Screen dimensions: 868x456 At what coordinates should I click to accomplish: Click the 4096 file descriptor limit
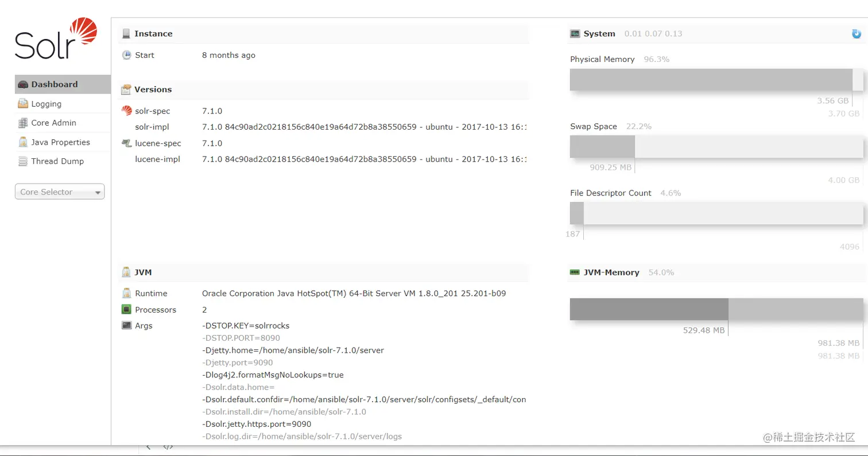[850, 247]
